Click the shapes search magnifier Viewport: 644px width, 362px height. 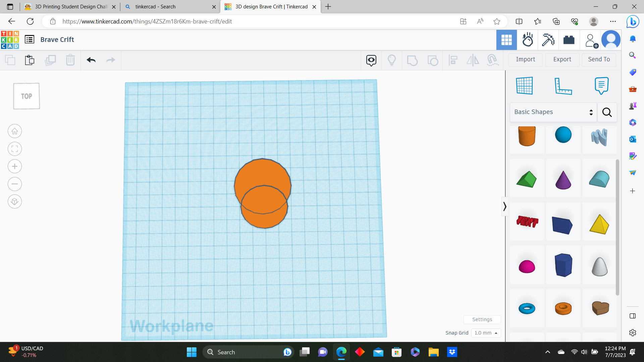607,112
